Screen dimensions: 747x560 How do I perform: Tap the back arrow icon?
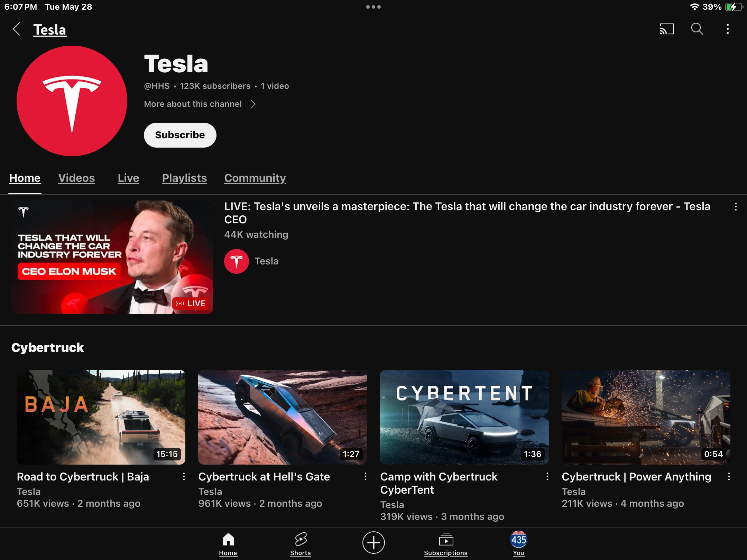pyautogui.click(x=16, y=29)
